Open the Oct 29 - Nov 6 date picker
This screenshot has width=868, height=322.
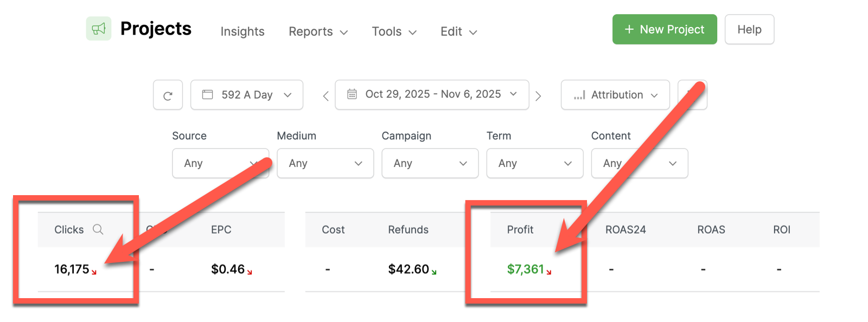432,95
